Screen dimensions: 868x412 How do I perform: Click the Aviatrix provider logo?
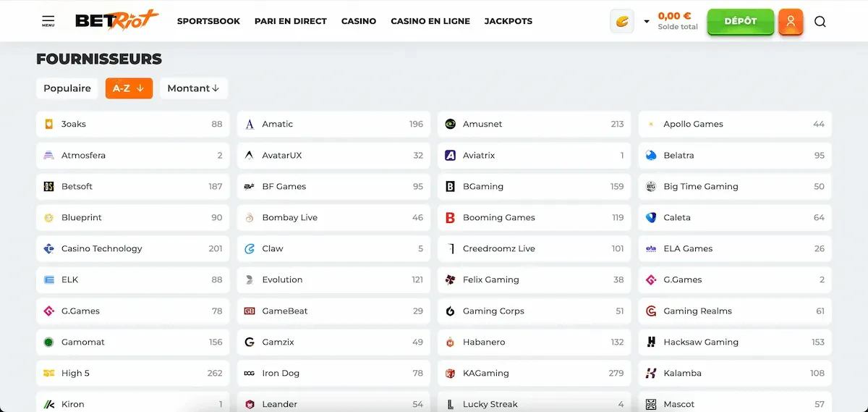(x=450, y=155)
